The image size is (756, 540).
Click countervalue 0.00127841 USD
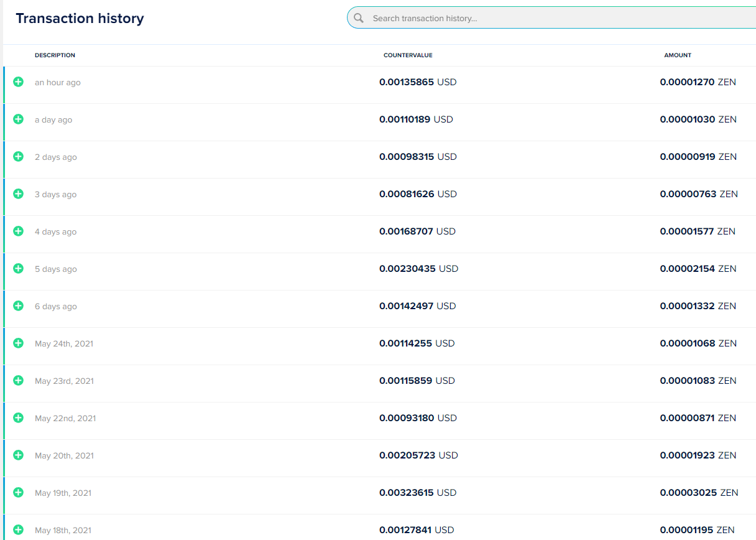tap(417, 529)
